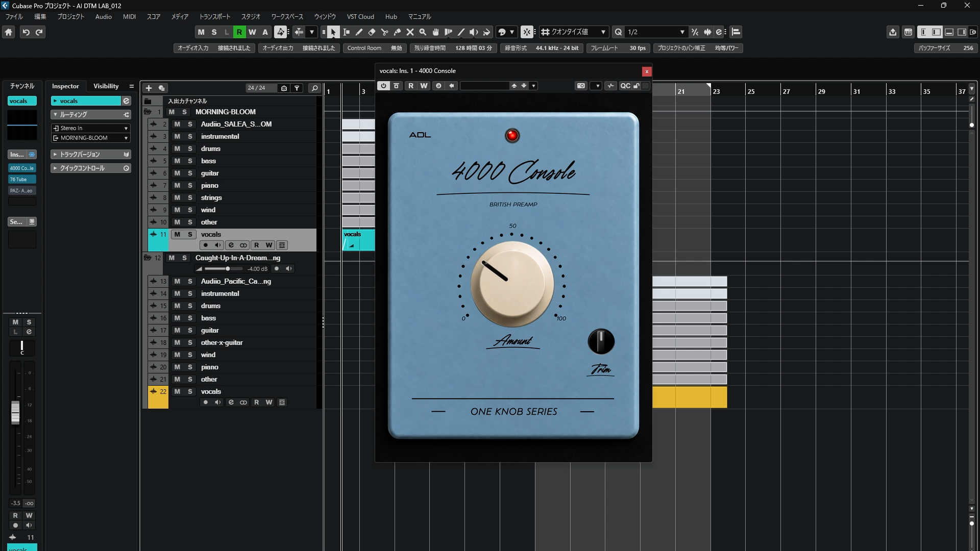Select the Draw pencil tool
980x551 pixels.
[x=359, y=32]
